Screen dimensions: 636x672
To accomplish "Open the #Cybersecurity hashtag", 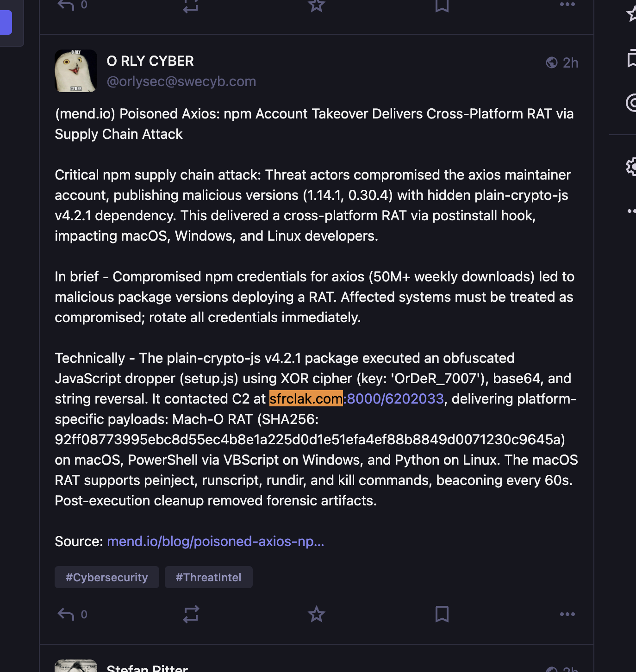I will (x=107, y=577).
